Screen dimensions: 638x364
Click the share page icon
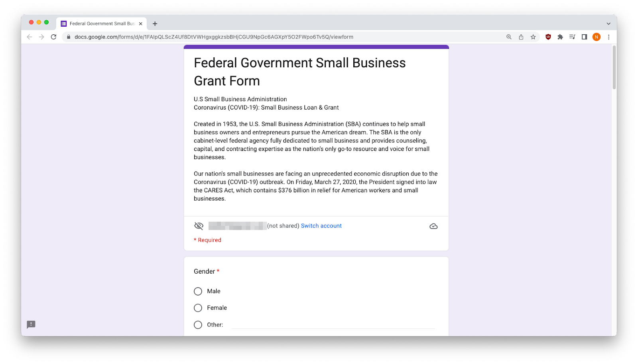tap(521, 37)
